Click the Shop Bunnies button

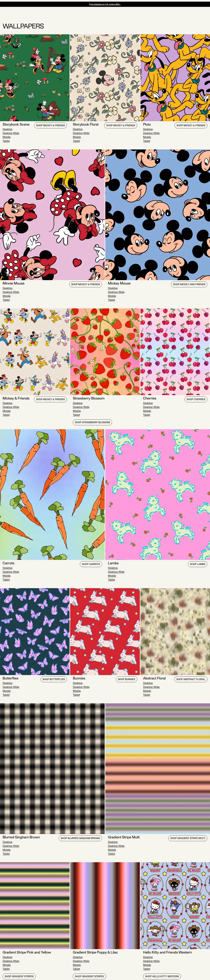[127, 679]
